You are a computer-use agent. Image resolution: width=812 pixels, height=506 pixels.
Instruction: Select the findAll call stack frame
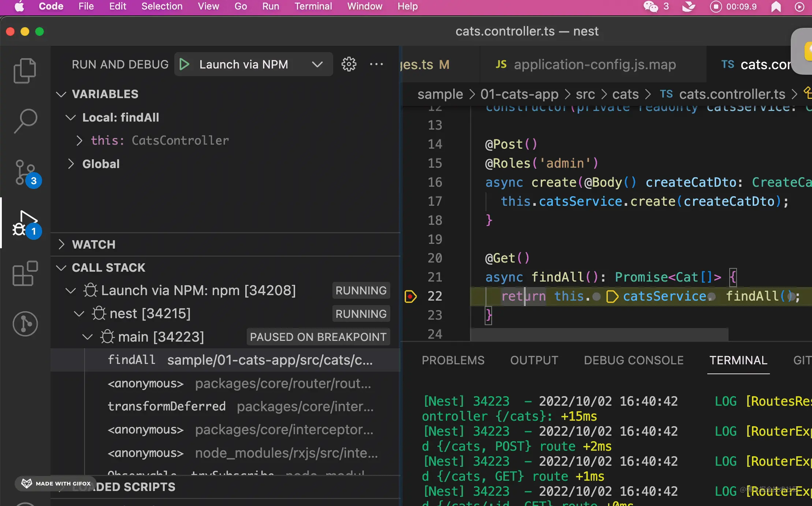click(240, 360)
